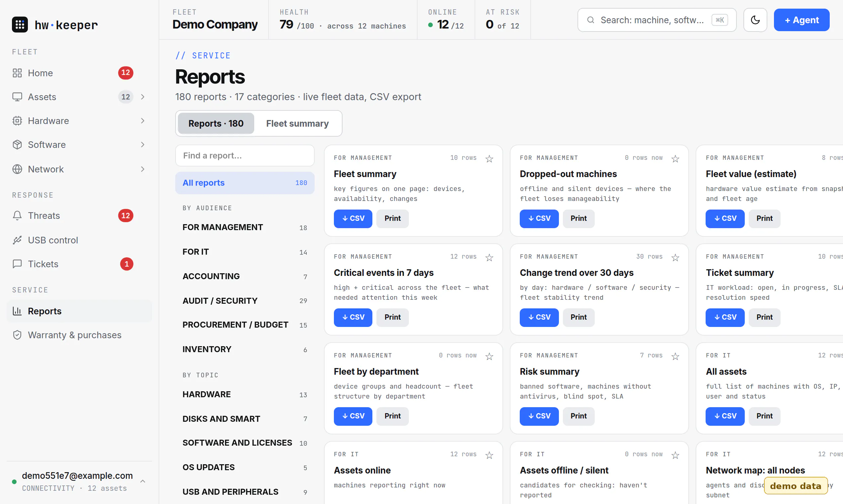
Task: Open Threats in the sidebar
Action: click(79, 216)
